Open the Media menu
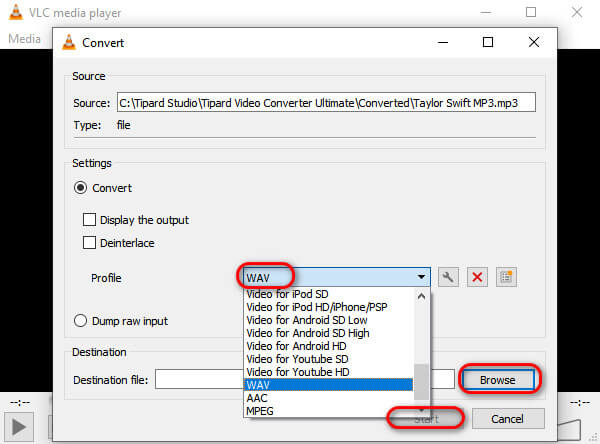The image size is (600, 444). [x=24, y=38]
